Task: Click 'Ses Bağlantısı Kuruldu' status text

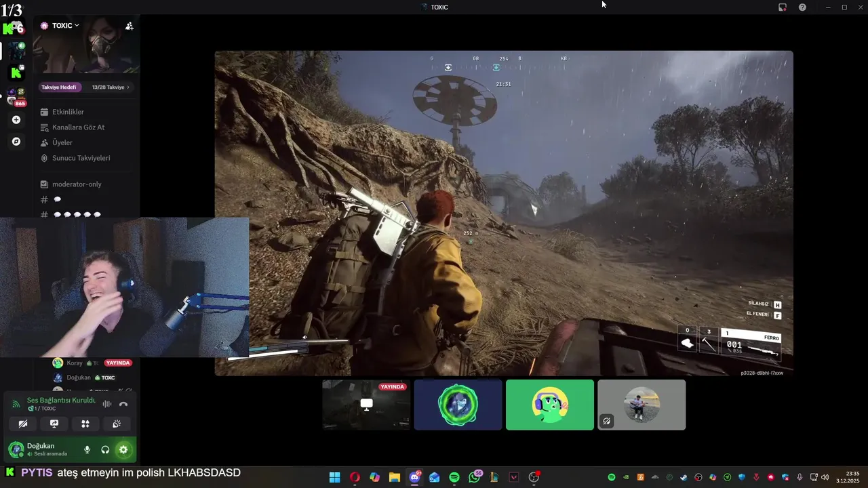Action: coord(61,400)
